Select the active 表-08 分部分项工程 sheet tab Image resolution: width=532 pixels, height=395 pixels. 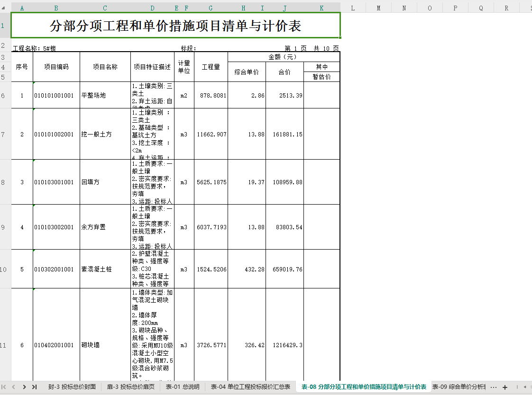click(364, 387)
